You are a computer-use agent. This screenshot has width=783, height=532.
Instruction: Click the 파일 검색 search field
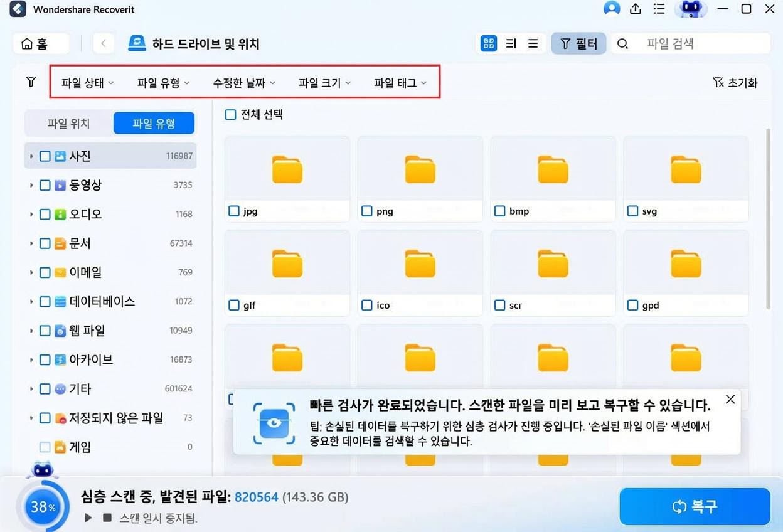[x=696, y=43]
